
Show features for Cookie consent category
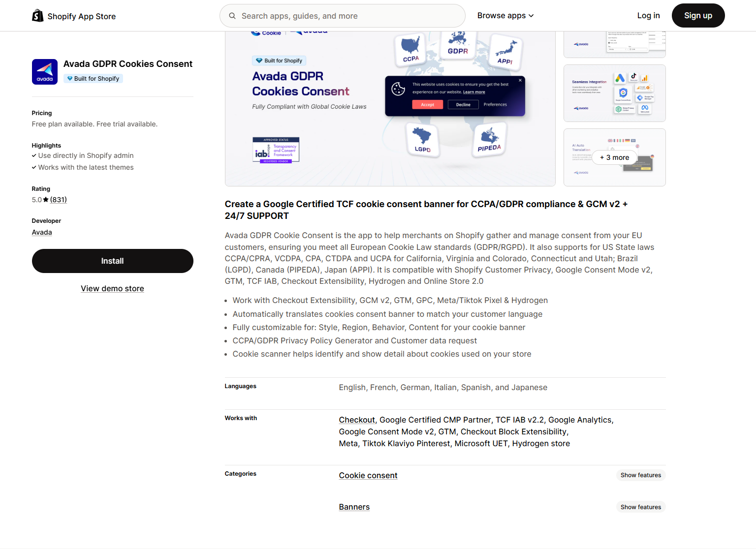pyautogui.click(x=640, y=475)
